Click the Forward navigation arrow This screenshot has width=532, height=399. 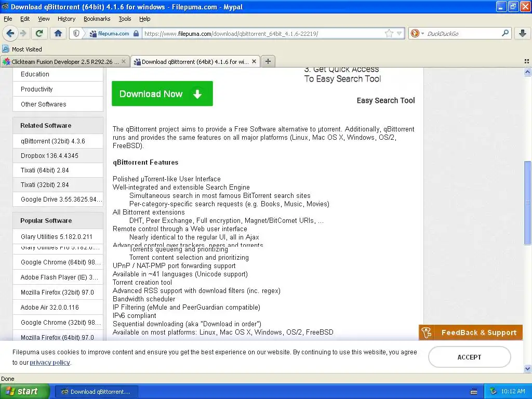pyautogui.click(x=23, y=33)
